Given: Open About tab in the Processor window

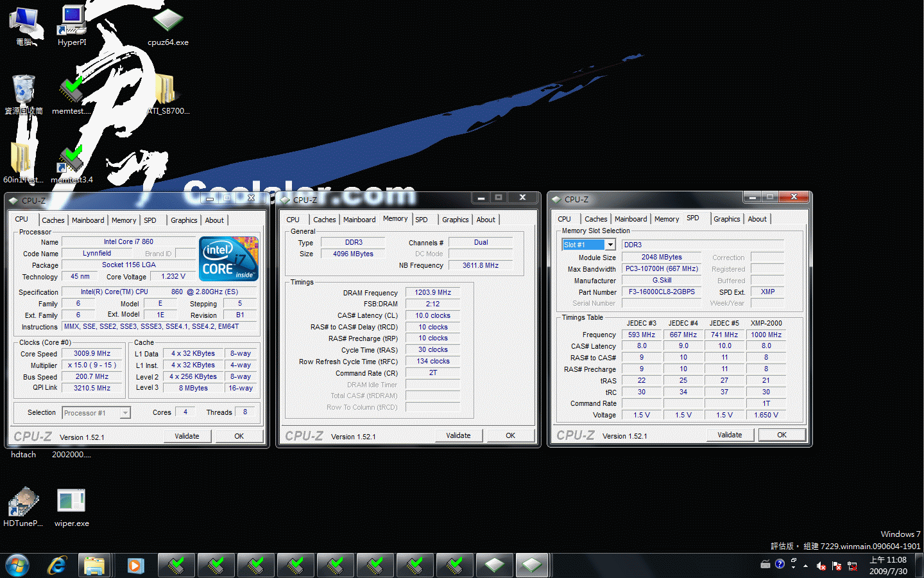Looking at the screenshot, I should click(x=214, y=220).
